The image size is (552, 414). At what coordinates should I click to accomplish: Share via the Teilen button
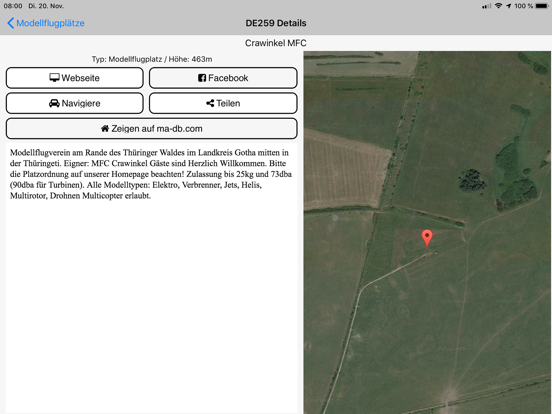tap(223, 103)
